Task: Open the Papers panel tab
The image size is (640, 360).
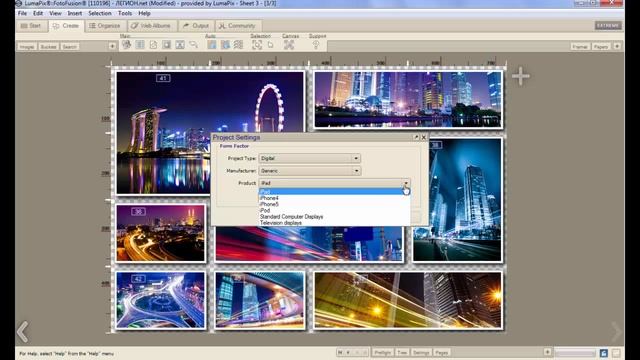Action: (x=601, y=47)
